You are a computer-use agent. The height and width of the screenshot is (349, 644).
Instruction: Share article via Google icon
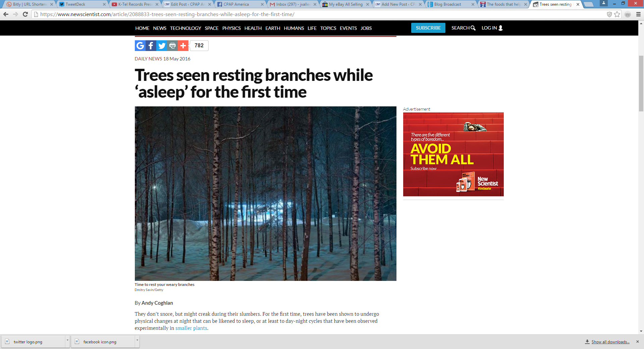coord(140,46)
